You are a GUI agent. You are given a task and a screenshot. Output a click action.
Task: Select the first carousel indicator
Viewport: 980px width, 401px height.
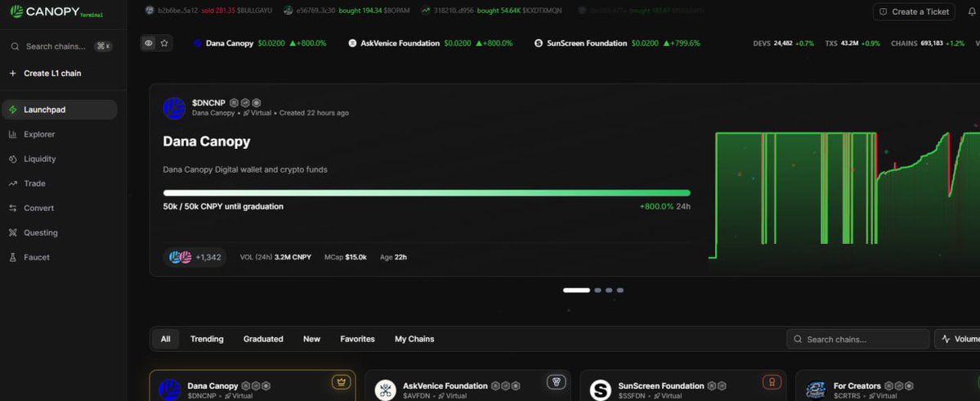(576, 291)
